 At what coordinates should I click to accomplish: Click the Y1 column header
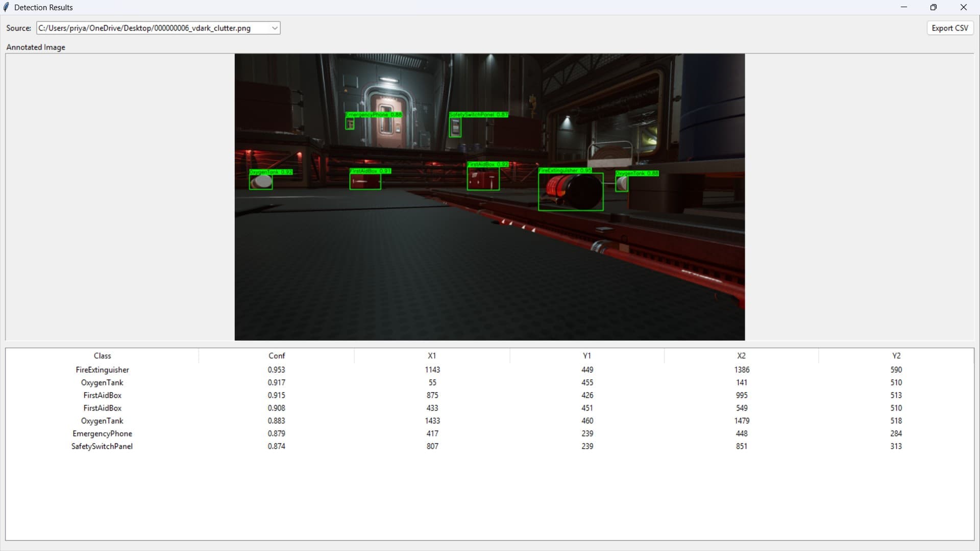point(587,356)
